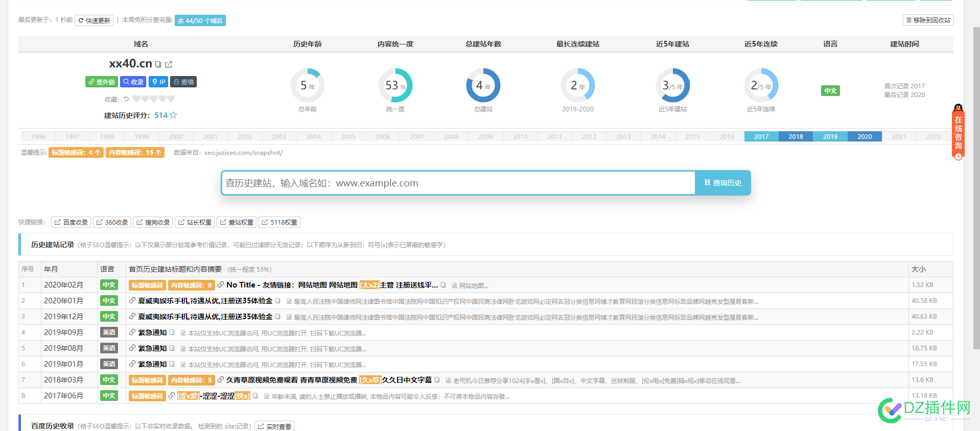Open the 紧急通知 title for 2019年09月

pos(152,332)
